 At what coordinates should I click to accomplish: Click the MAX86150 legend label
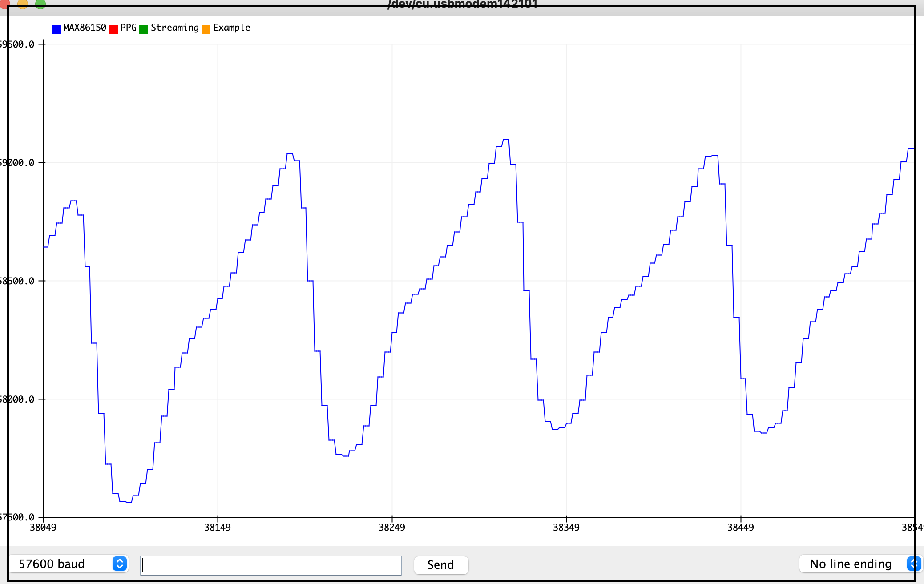pos(85,28)
